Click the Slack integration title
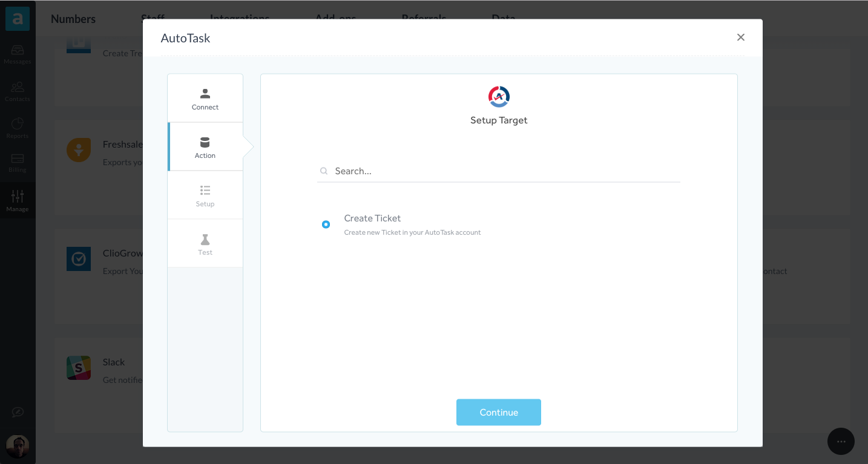Screen dimensions: 868x464 click(x=114, y=362)
